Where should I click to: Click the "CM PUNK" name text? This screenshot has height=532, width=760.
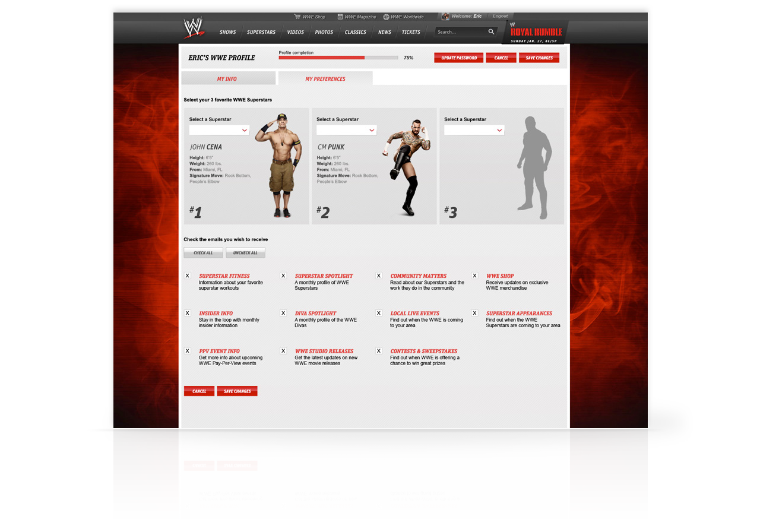point(331,147)
